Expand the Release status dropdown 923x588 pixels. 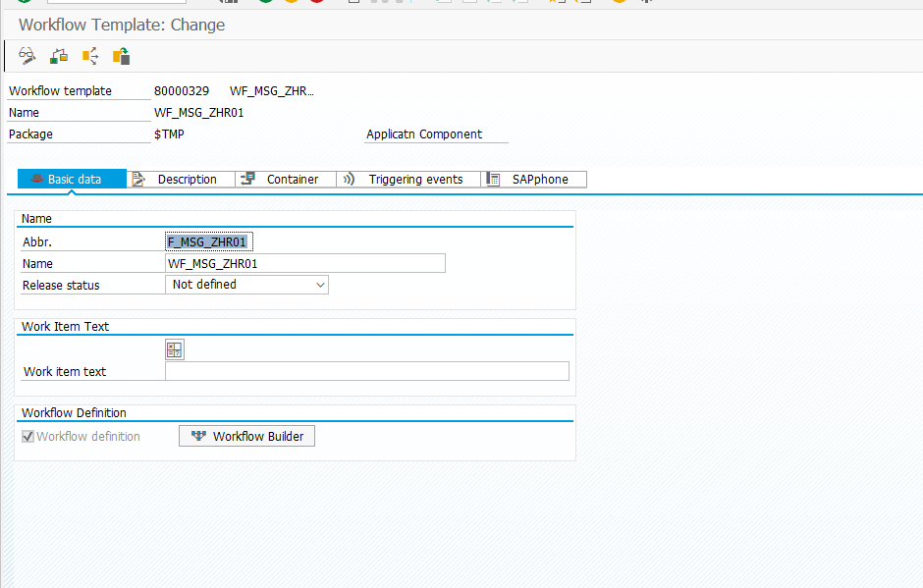[x=320, y=285]
